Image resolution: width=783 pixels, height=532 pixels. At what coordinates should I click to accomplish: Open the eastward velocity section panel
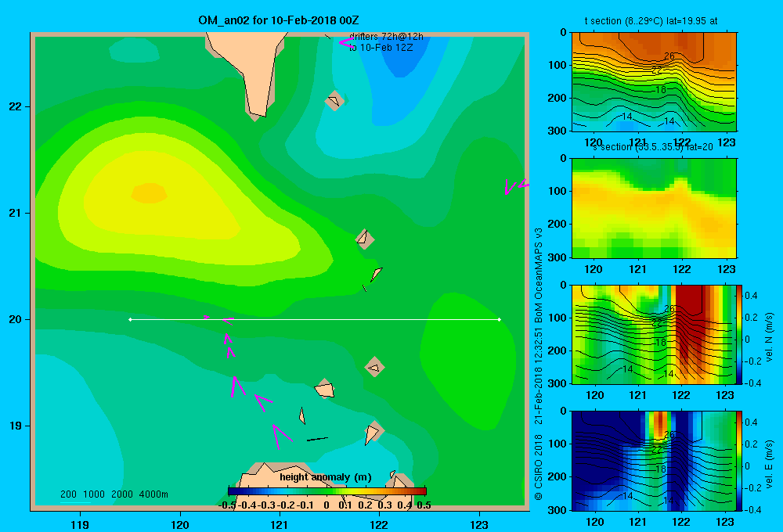[653, 461]
